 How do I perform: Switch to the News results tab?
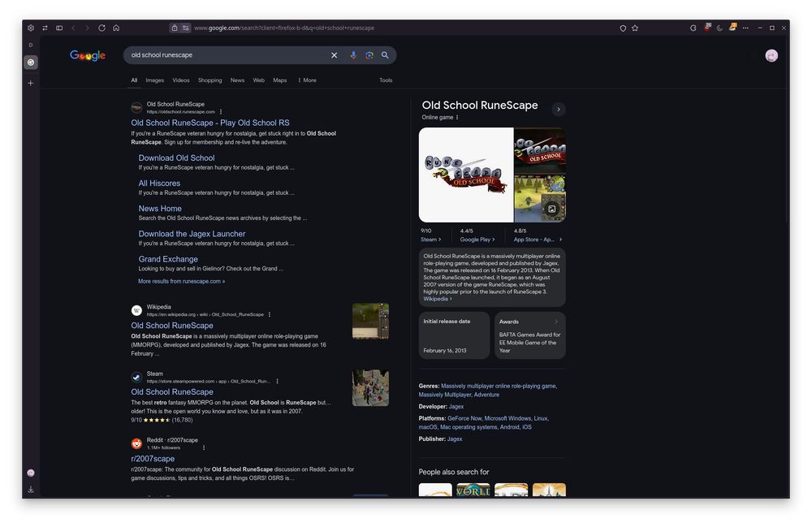[x=237, y=80]
